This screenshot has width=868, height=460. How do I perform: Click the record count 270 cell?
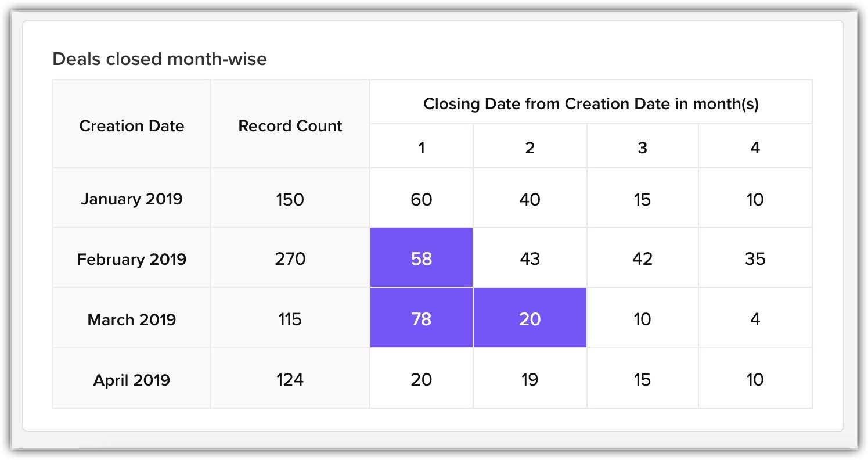[x=290, y=258]
